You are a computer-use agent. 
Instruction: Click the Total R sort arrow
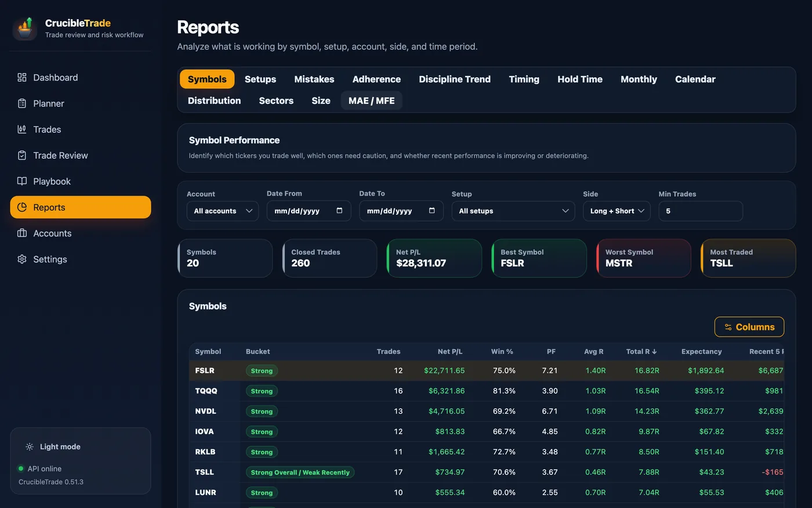[x=654, y=351]
